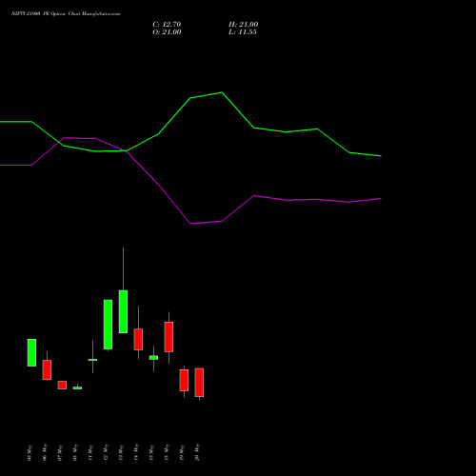Click the purple indicator line at its lowest point
The height and width of the screenshot is (476, 476).
click(190, 224)
